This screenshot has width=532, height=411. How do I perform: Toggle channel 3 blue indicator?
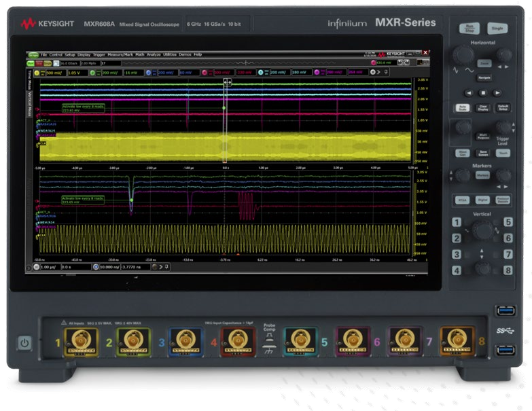pos(148,73)
